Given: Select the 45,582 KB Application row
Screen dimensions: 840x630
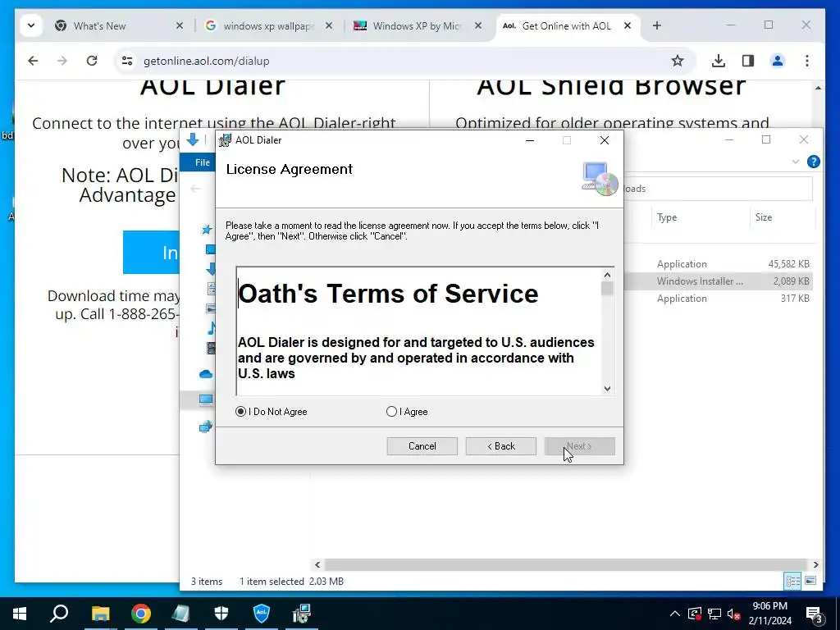Looking at the screenshot, I should point(718,263).
